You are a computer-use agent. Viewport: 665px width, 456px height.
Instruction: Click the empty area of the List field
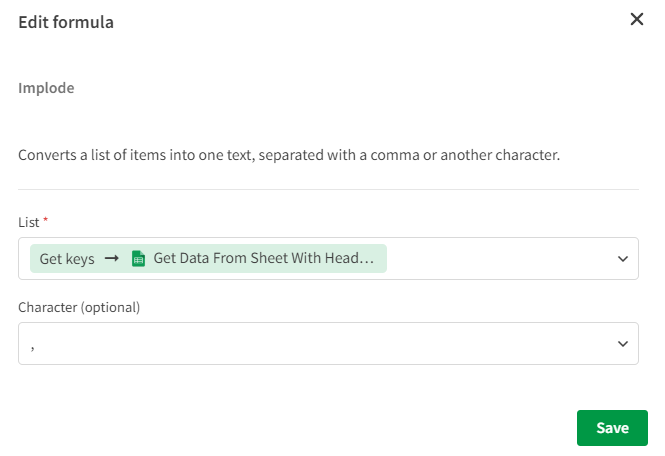500,259
